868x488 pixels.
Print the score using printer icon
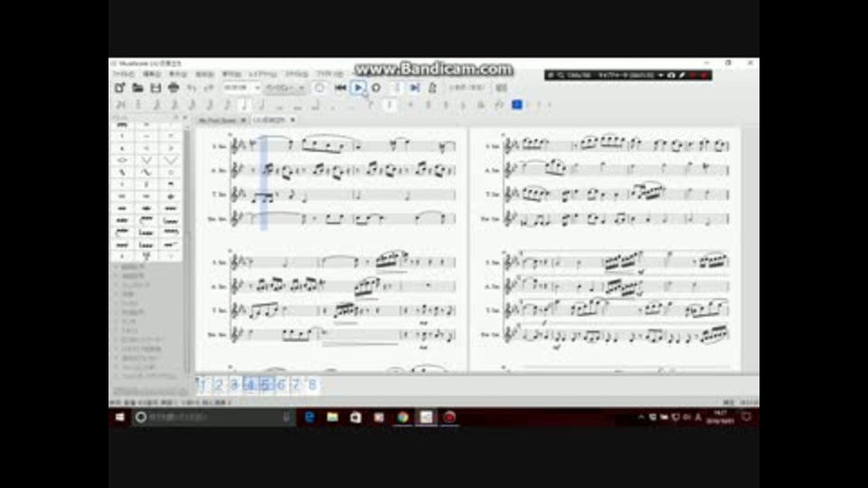[174, 88]
